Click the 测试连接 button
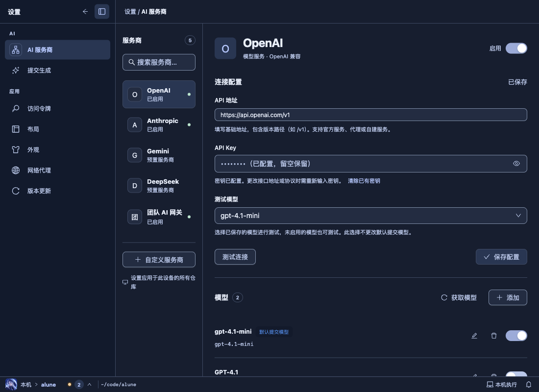 pos(235,257)
